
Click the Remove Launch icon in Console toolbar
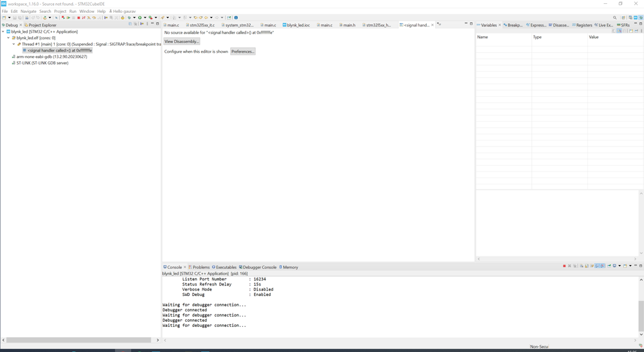(570, 266)
